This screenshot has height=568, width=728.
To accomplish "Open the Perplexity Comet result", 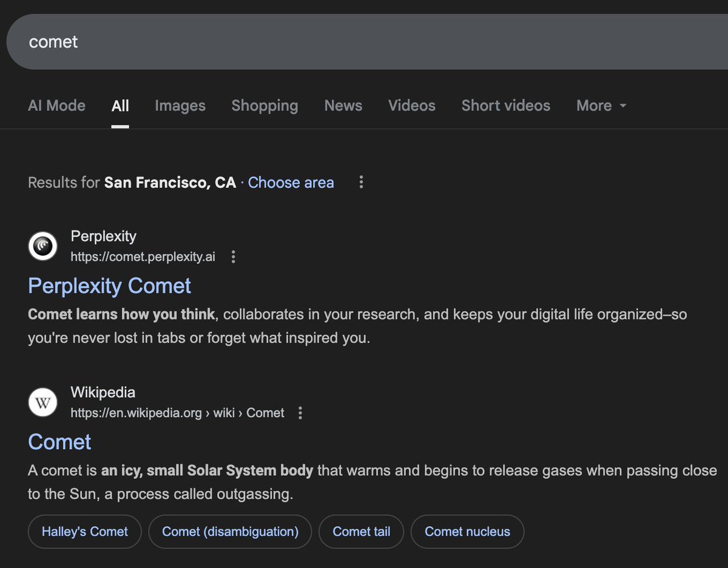I will (109, 286).
